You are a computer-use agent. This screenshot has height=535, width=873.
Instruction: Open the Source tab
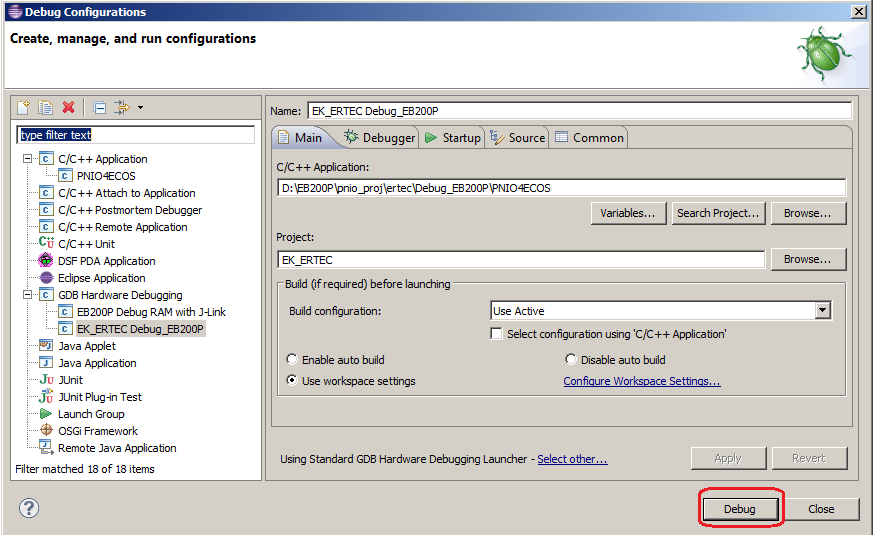pos(518,138)
